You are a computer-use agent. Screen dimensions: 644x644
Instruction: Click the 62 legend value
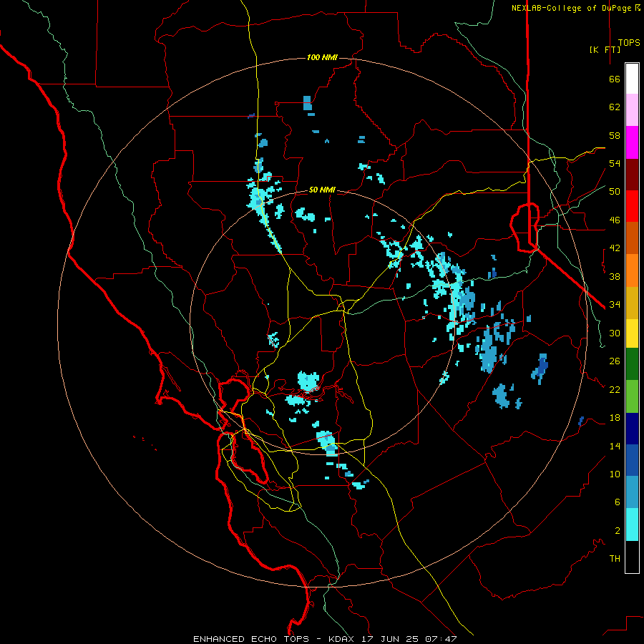point(615,107)
